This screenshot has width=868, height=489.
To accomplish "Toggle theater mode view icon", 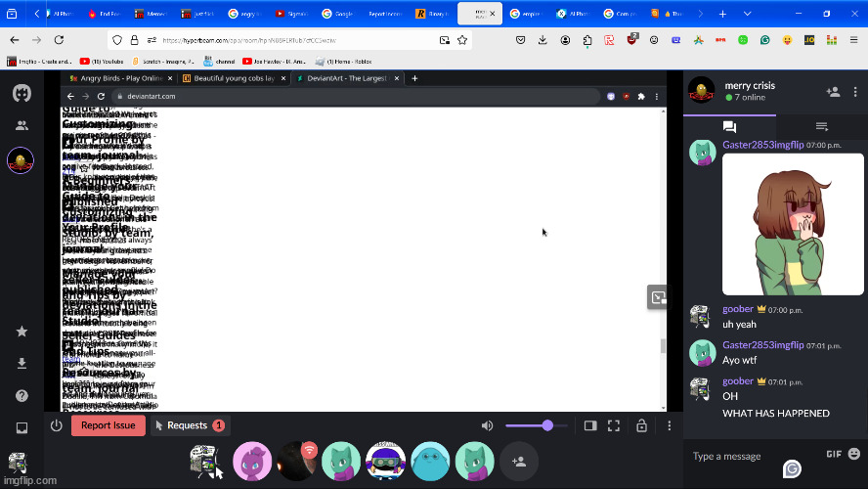I will pyautogui.click(x=590, y=425).
